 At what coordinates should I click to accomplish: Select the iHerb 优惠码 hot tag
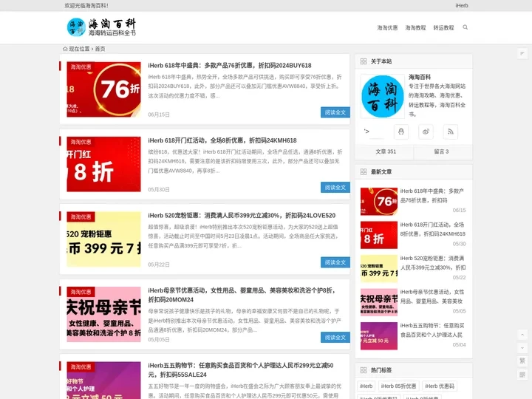tap(440, 386)
